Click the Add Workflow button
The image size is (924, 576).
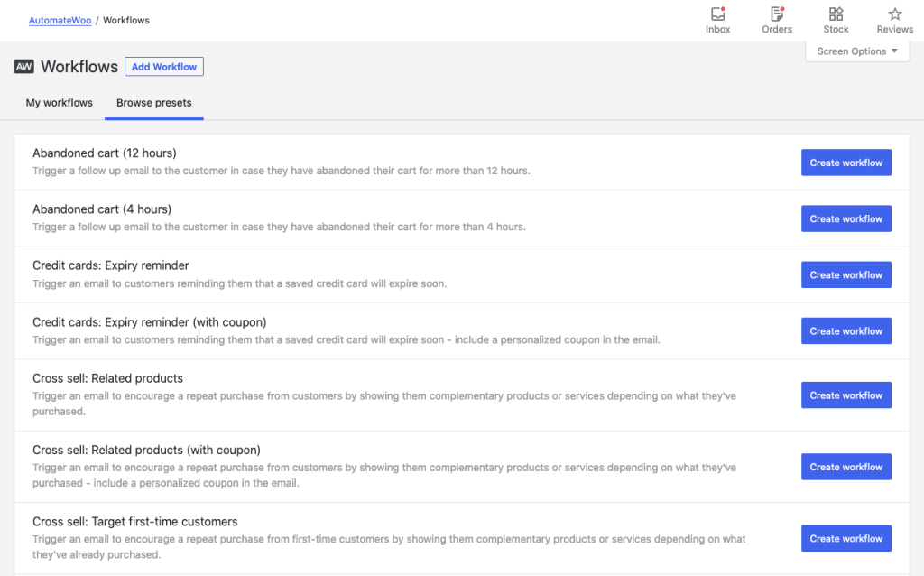point(163,66)
